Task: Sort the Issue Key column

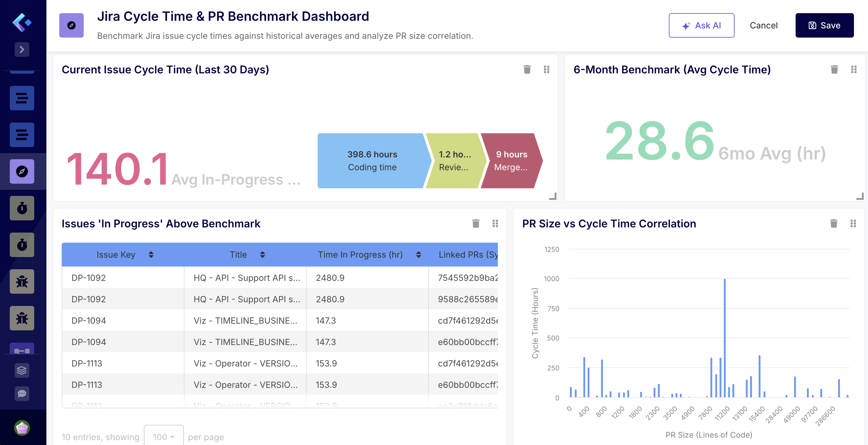Action: [151, 255]
